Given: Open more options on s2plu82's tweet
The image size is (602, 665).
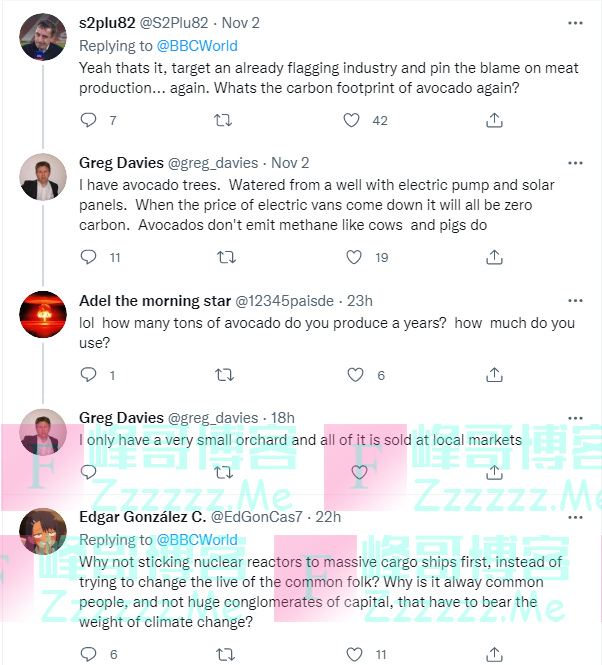Looking at the screenshot, I should [x=575, y=23].
